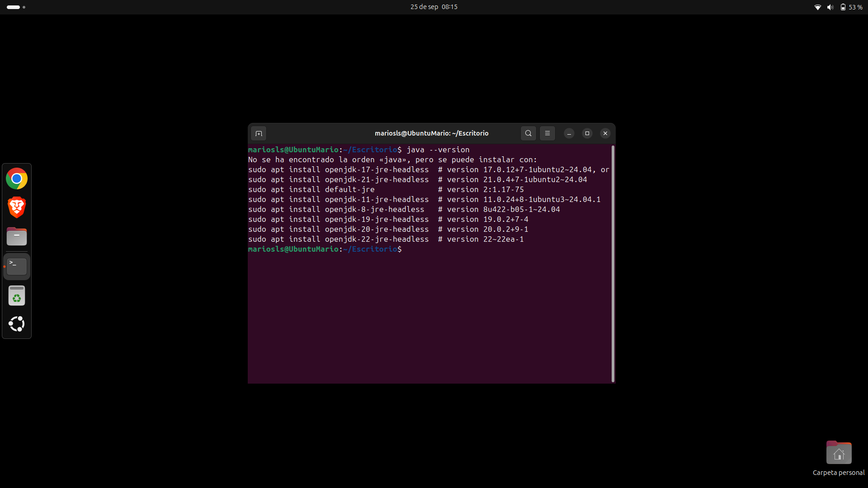Click the terminal title mariosls@UbuntuMario: ~/Escritorio

432,133
